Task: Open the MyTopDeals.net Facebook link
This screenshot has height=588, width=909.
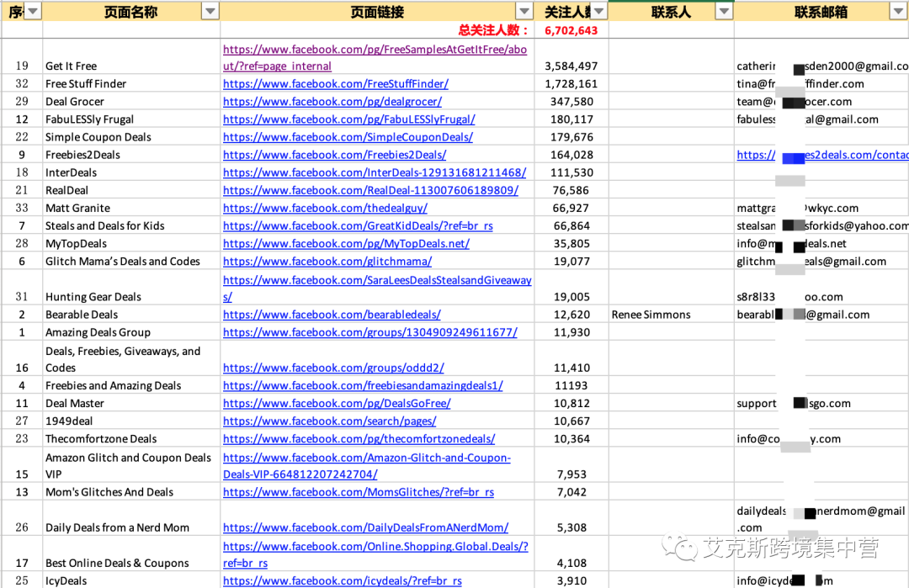Action: click(346, 243)
